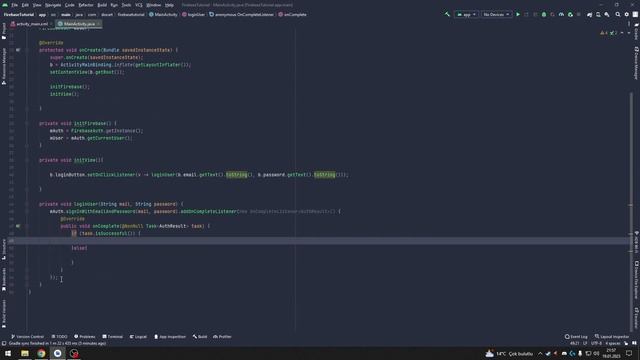Click typo check count indicator in editor
The height and width of the screenshot is (360, 640).
point(613,33)
